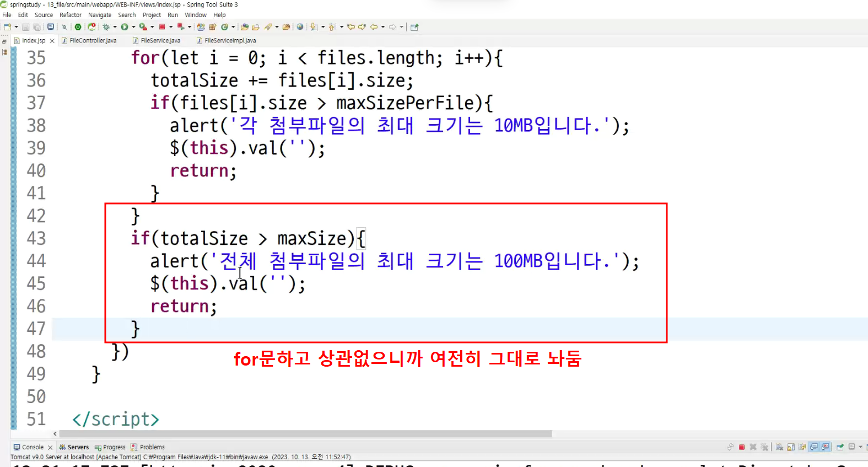Open the web browser globe icon

(x=300, y=27)
